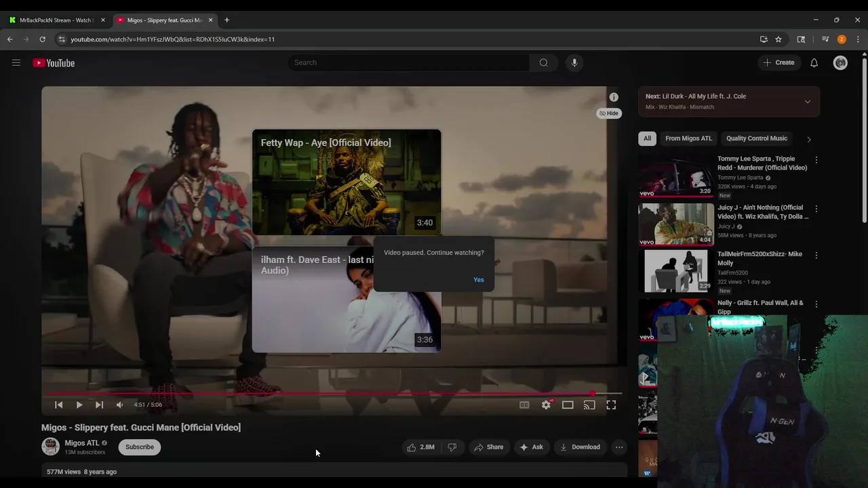Open Chrome three-dot menu

858,39
